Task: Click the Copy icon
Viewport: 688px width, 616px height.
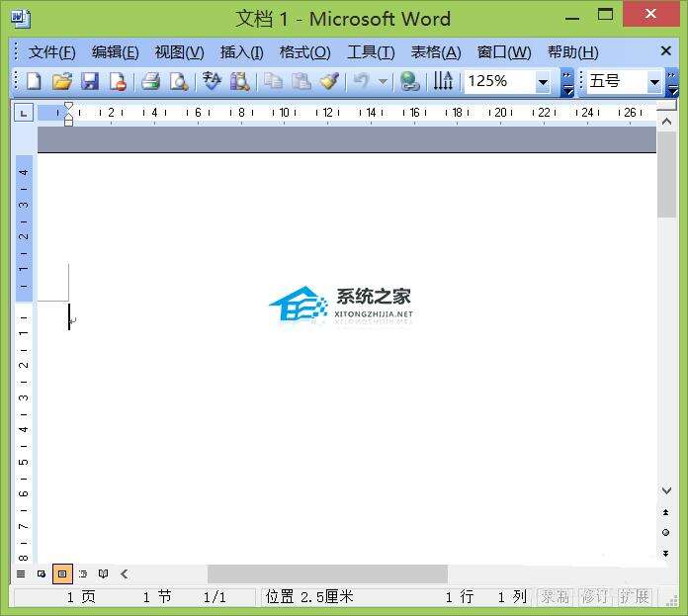Action: coord(273,81)
